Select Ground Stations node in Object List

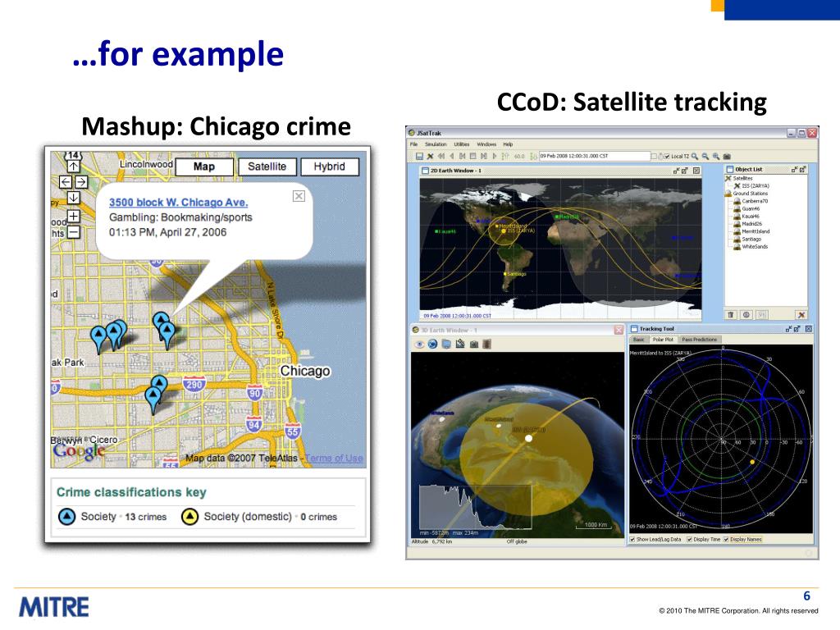pos(746,193)
